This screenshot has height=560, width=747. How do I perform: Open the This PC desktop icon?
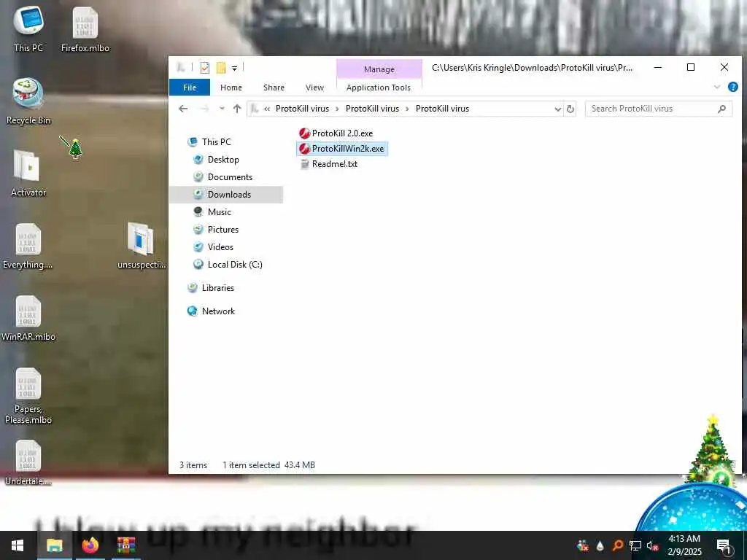(x=28, y=29)
